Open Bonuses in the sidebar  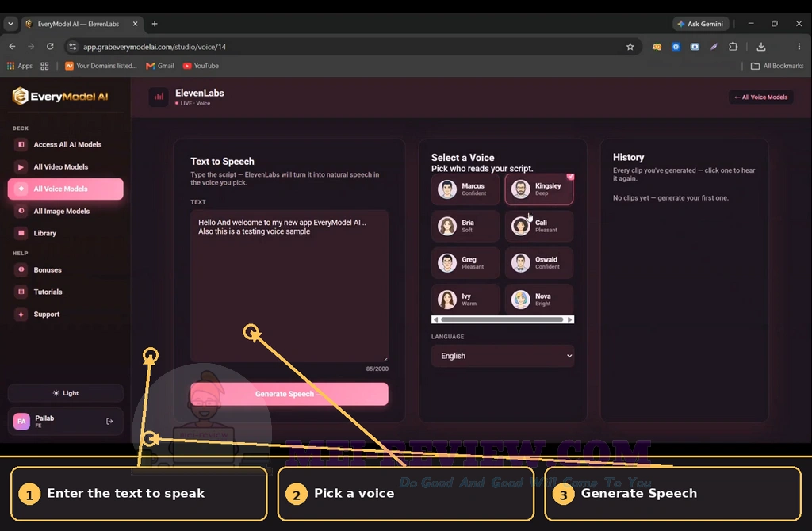coord(66,269)
